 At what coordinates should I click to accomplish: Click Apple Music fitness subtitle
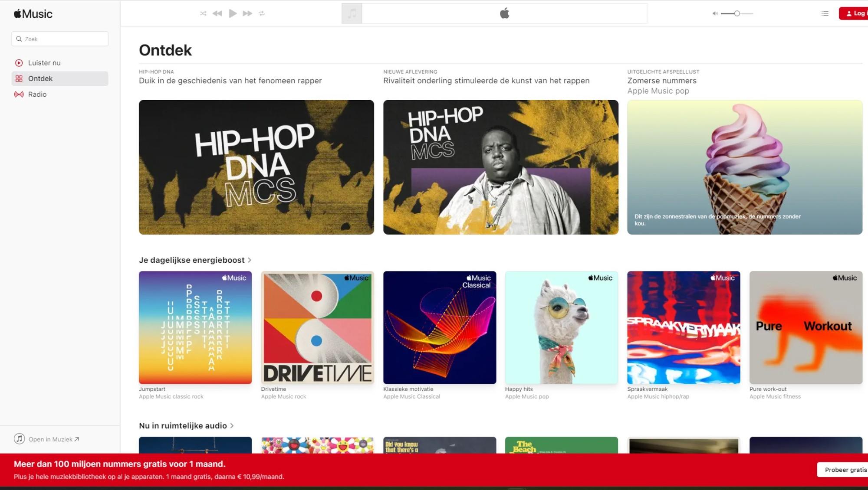775,396
